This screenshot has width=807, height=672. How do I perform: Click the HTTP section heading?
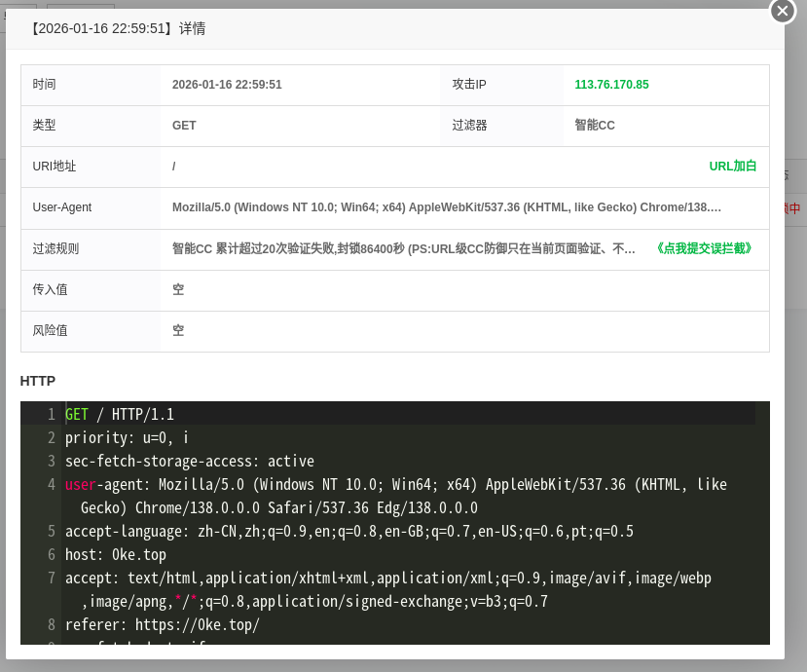[36, 381]
